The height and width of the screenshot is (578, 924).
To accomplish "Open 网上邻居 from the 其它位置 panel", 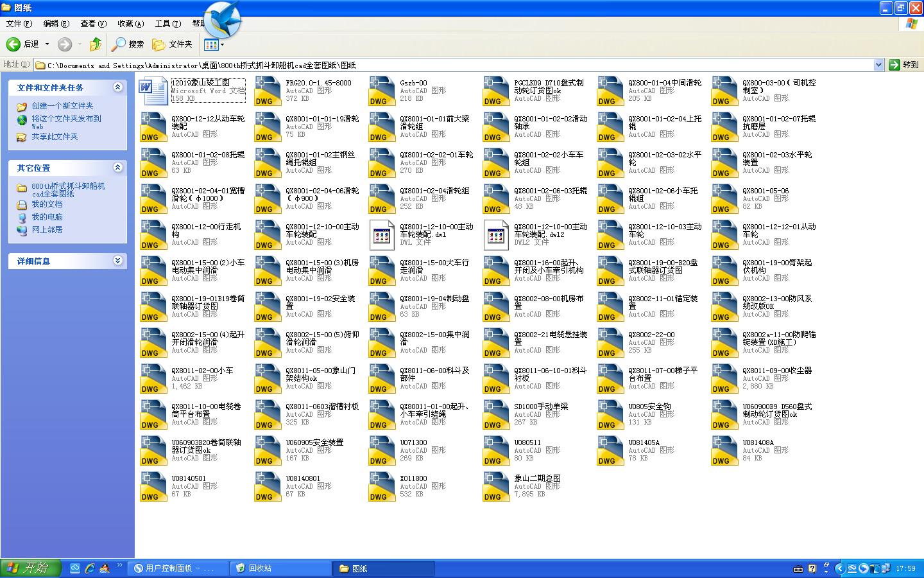I will (x=47, y=230).
